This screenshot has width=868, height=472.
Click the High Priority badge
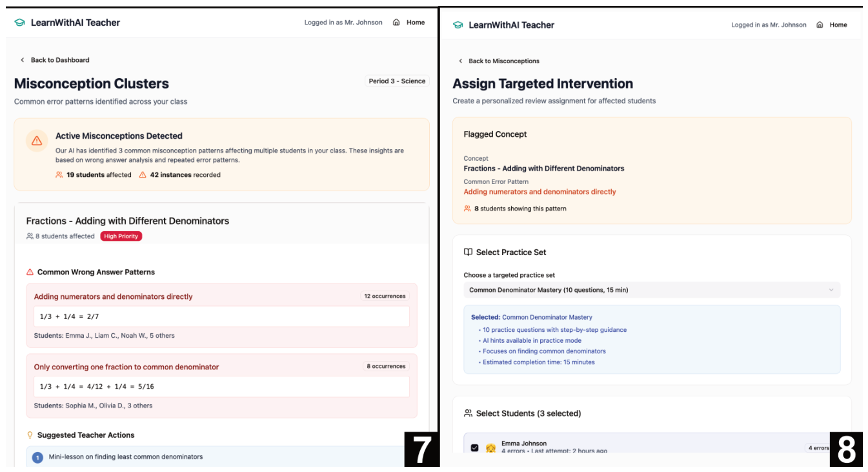click(121, 236)
